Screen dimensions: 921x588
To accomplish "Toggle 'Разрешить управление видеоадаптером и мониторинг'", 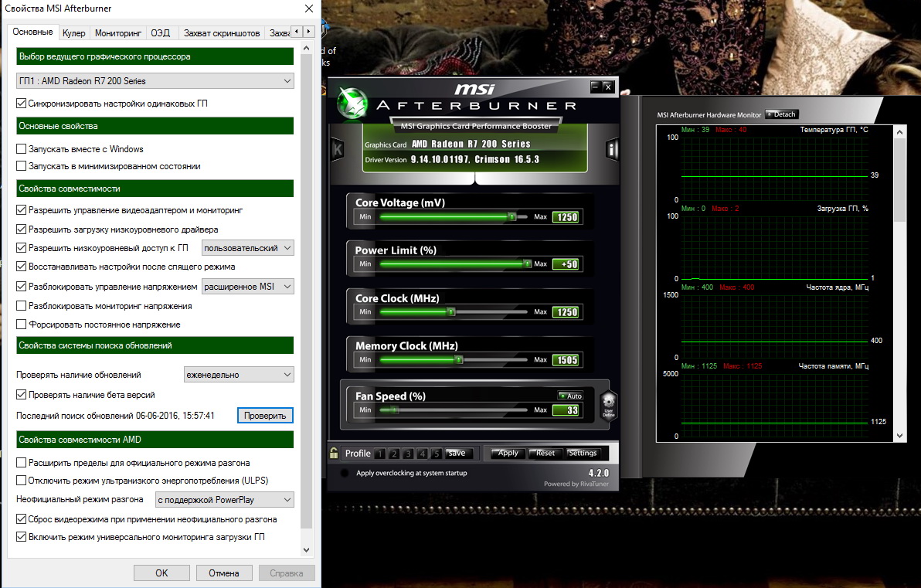I will [21, 210].
